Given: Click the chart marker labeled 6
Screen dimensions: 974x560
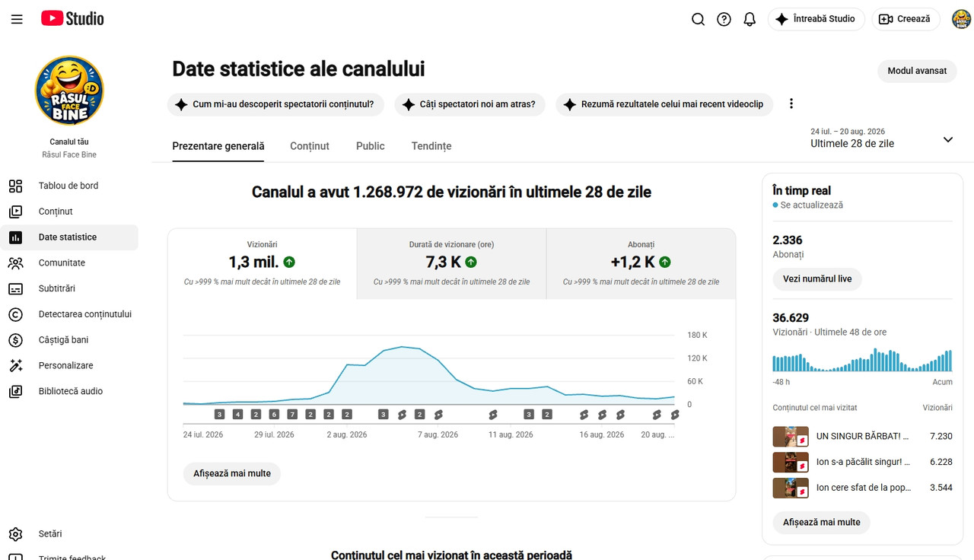Looking at the screenshot, I should click(274, 415).
